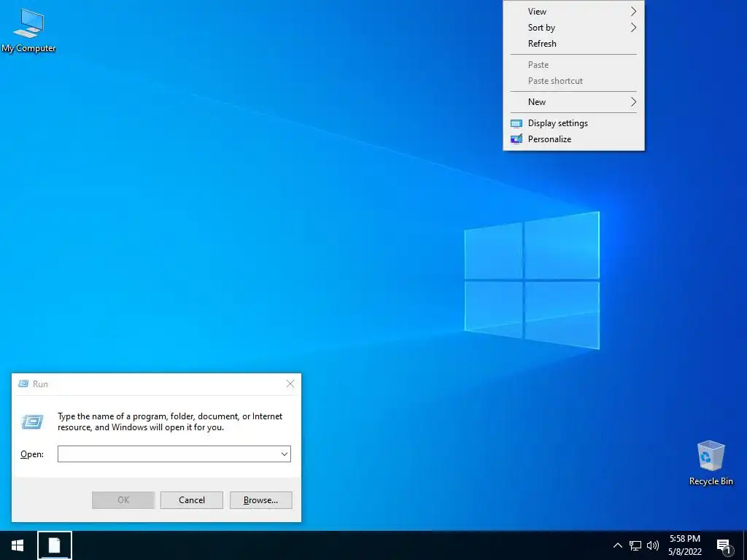The width and height of the screenshot is (747, 560).
Task: Select Display settings from context menu
Action: [573, 123]
